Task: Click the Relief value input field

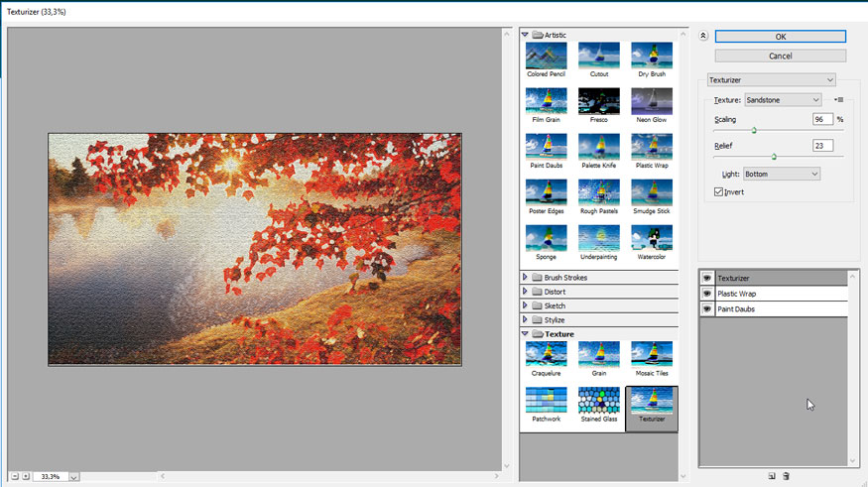Action: [x=822, y=146]
